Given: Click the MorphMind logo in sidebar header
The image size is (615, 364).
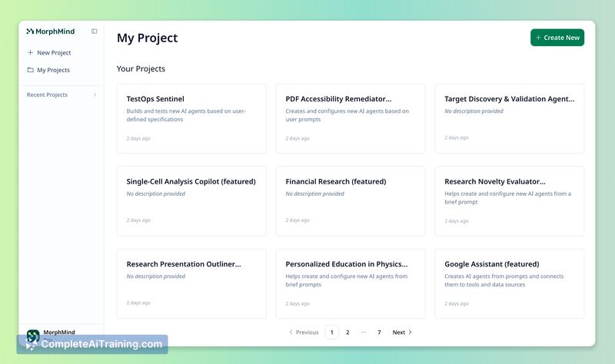Looking at the screenshot, I should pos(50,31).
